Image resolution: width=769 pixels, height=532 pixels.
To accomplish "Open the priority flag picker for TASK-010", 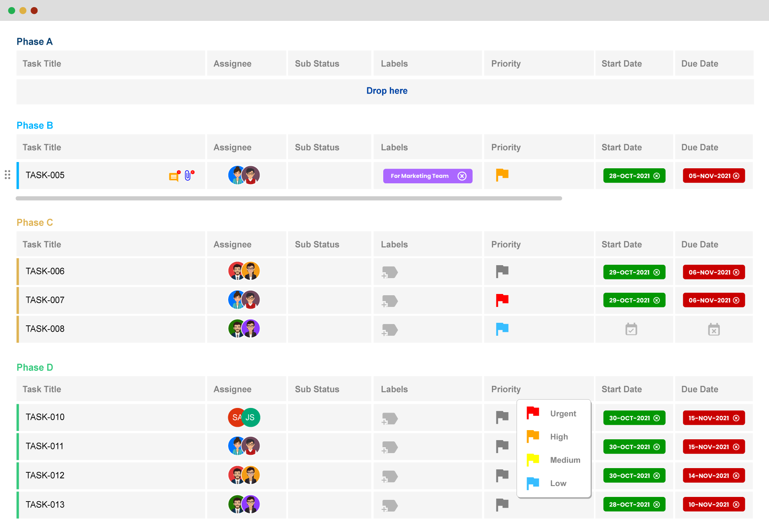I will coord(502,417).
